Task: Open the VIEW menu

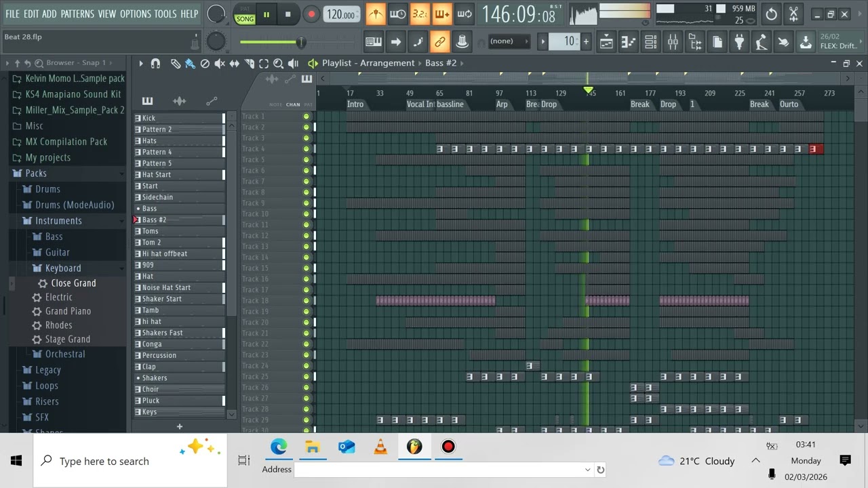Action: coord(106,14)
